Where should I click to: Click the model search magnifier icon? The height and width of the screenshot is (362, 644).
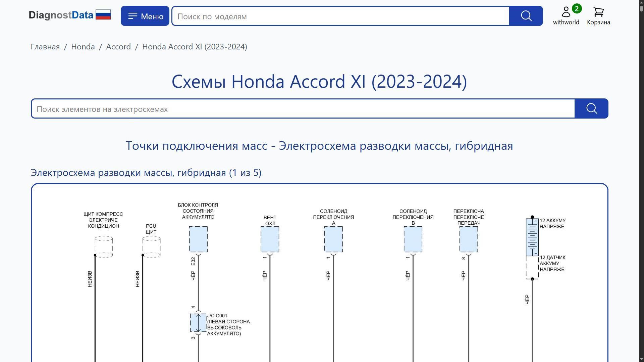click(526, 16)
